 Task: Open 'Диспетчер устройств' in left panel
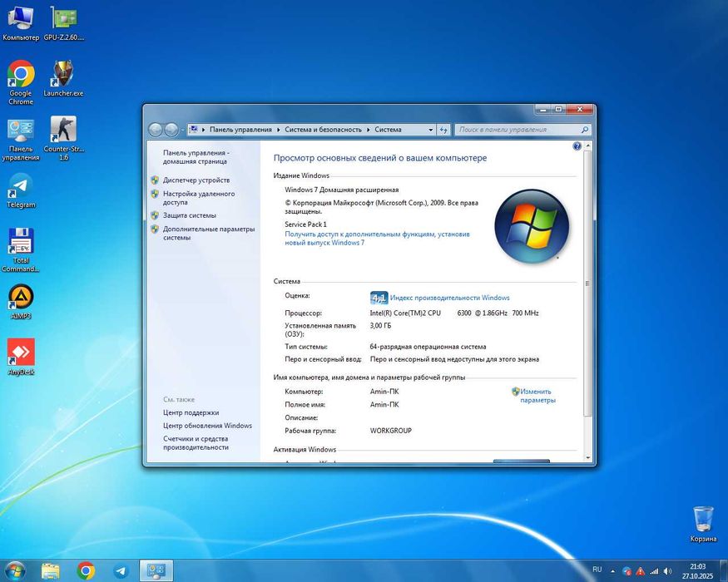click(x=196, y=180)
